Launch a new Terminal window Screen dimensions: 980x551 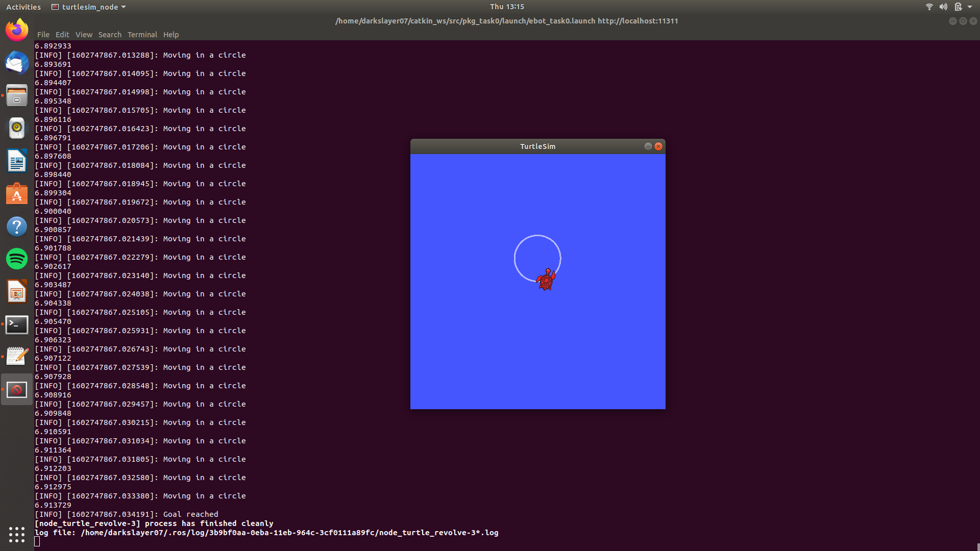16,324
